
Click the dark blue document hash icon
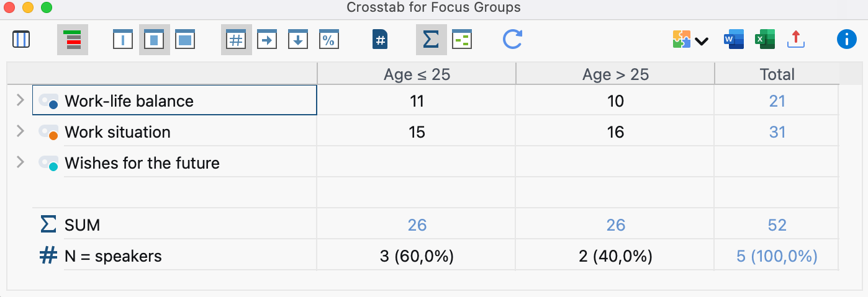pyautogui.click(x=380, y=40)
